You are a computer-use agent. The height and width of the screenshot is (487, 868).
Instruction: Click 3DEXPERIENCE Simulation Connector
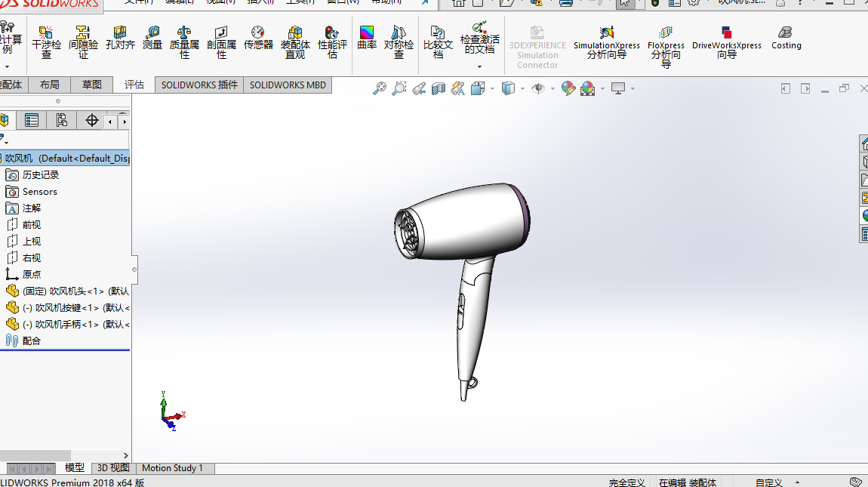click(x=537, y=47)
